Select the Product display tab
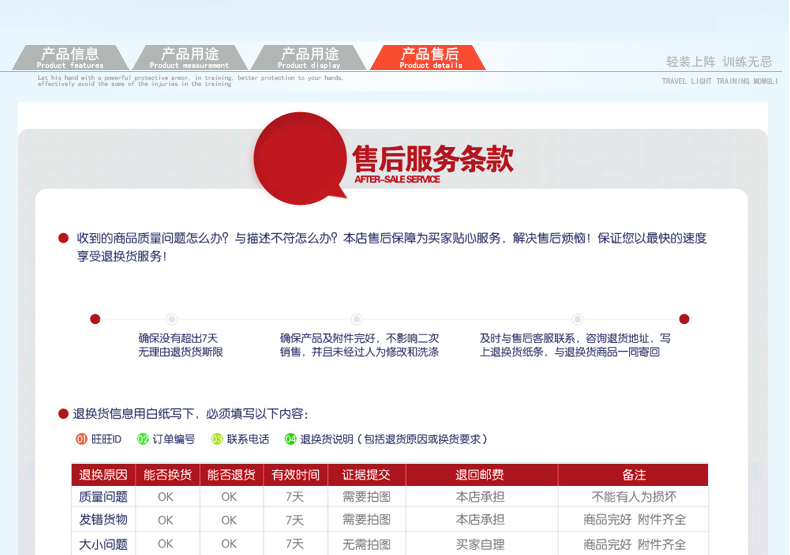Image resolution: width=790 pixels, height=555 pixels. pyautogui.click(x=309, y=58)
